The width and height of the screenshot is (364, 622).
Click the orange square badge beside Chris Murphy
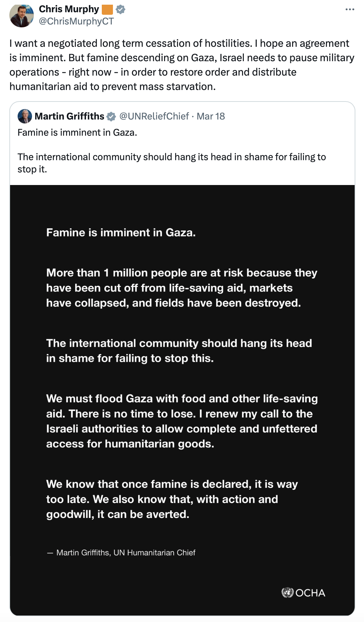click(107, 9)
